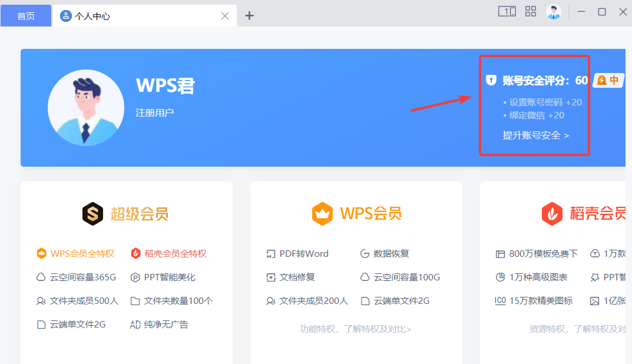Click the file icon in WPS会员 云端单文件2G
This screenshot has width=632, height=364.
(365, 301)
